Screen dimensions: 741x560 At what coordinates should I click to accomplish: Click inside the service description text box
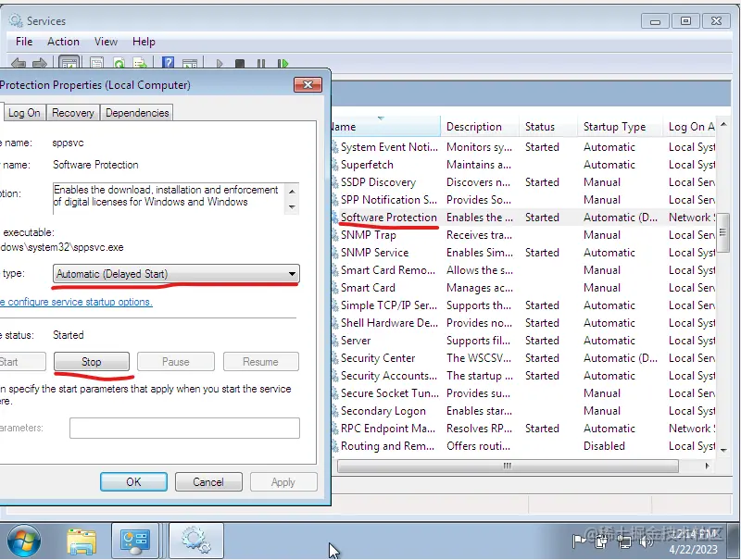click(169, 198)
